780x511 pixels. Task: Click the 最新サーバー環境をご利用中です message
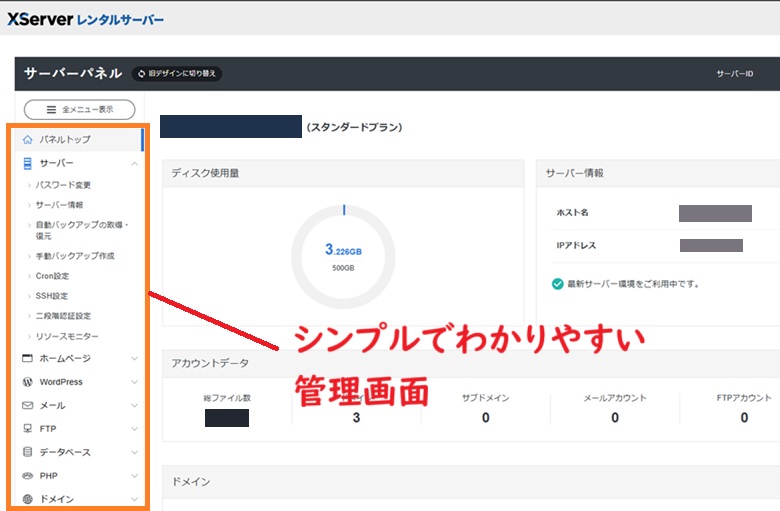tap(633, 284)
